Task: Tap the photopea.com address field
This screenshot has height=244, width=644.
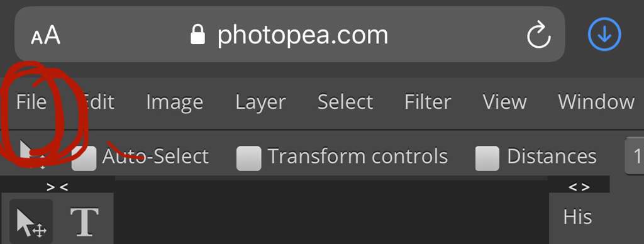Action: point(289,35)
